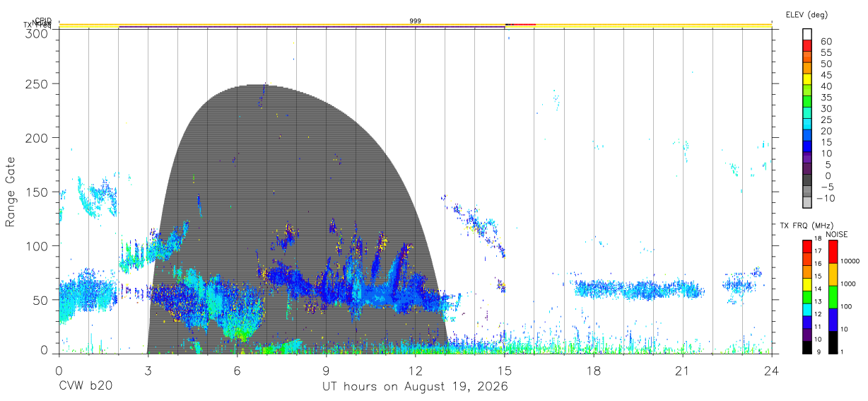Click the '100' range gate tick label
868x401 pixels.
pyautogui.click(x=36, y=245)
